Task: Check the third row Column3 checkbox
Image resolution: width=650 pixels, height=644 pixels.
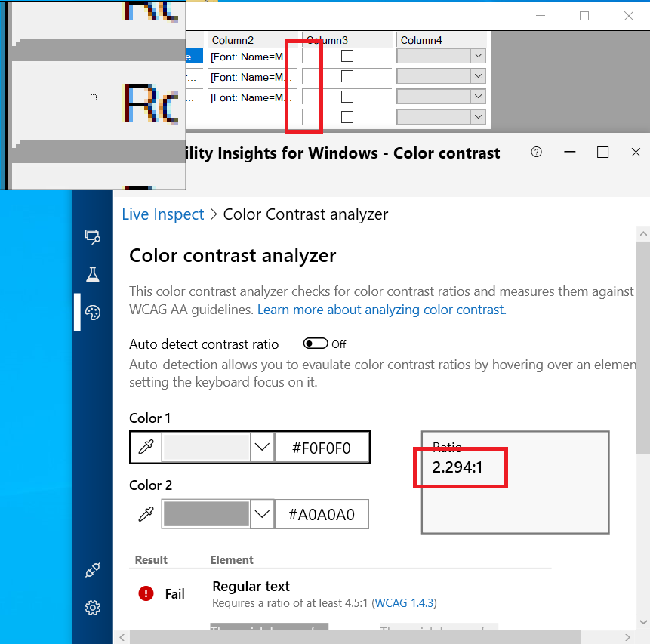Action: point(347,97)
